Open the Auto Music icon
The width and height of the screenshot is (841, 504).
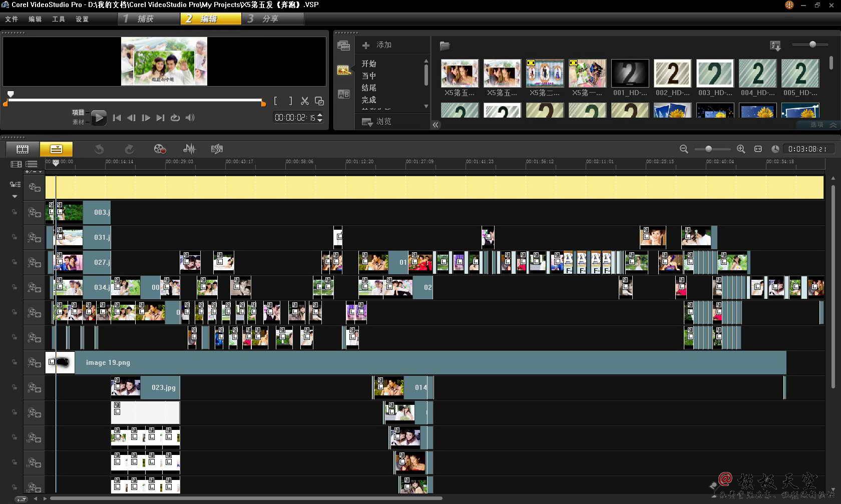click(x=217, y=149)
